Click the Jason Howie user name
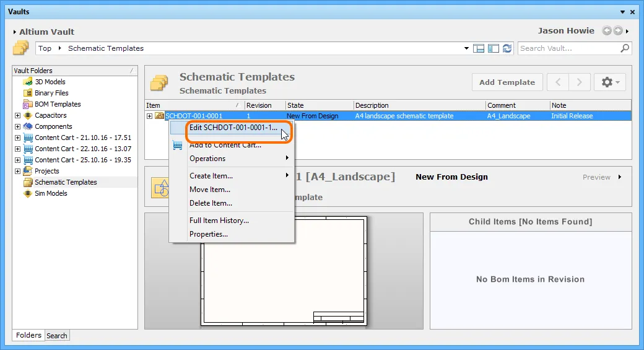The image size is (644, 350). [566, 31]
